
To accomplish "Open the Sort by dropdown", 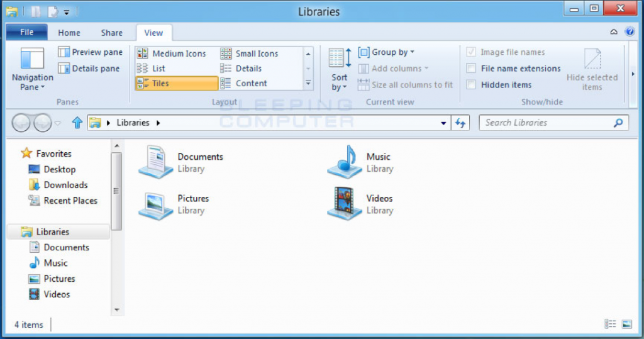I will click(x=339, y=69).
